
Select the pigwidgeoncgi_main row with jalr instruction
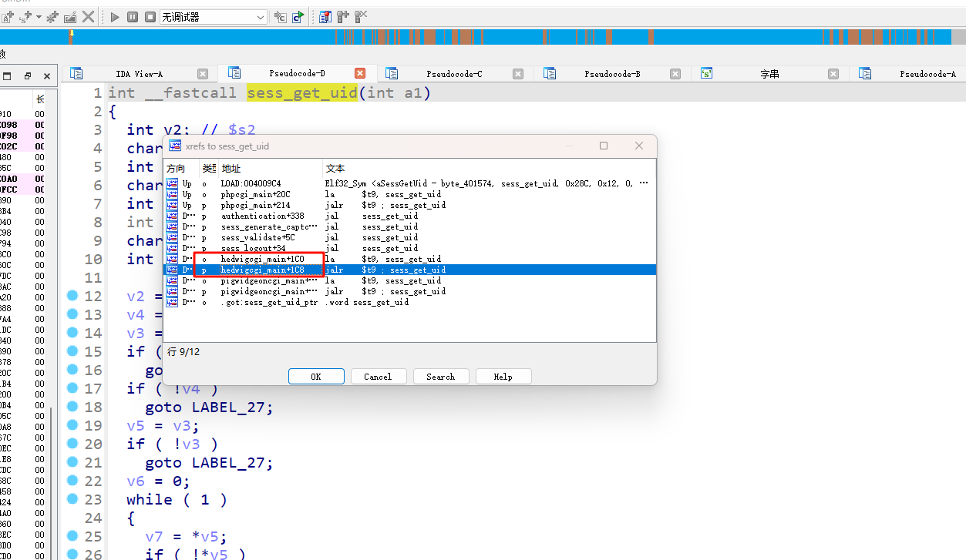[409, 291]
